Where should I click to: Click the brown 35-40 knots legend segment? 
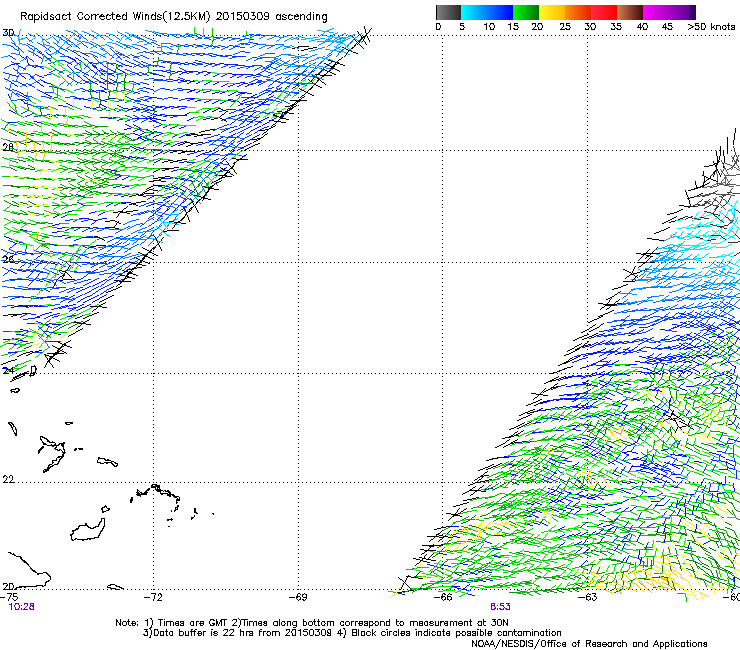[630, 12]
